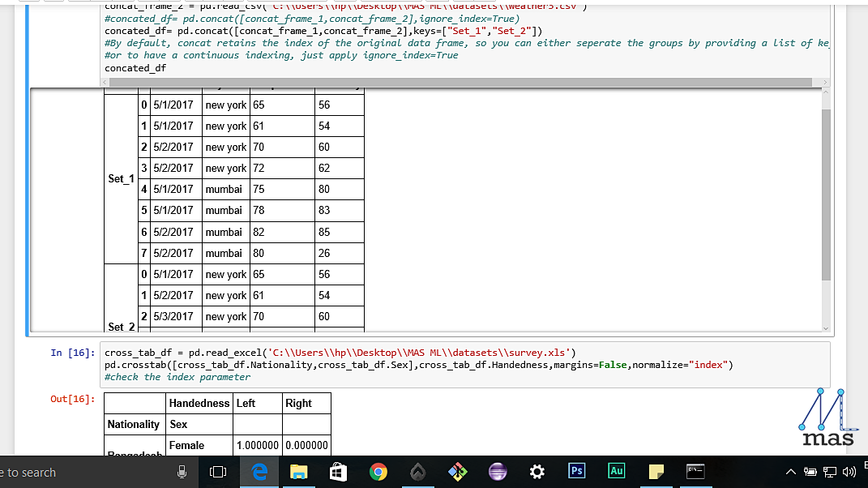Open Microsoft Edge on the taskbar

coord(258,471)
